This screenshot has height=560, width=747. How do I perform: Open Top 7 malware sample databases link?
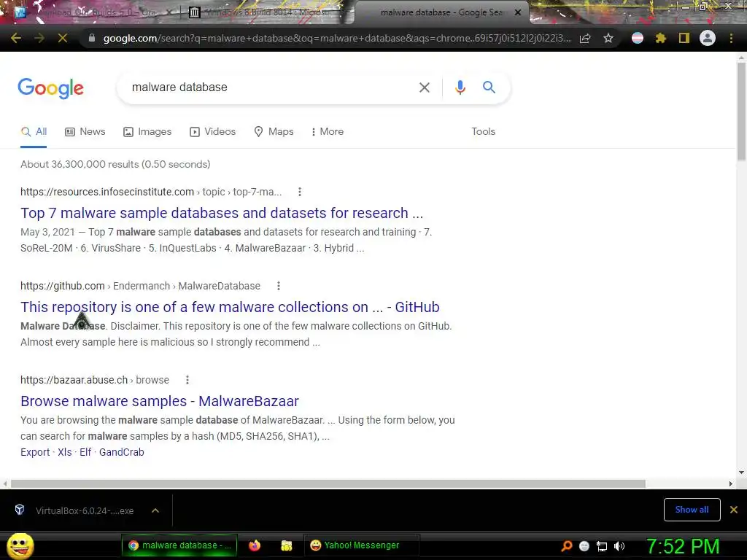coord(222,213)
